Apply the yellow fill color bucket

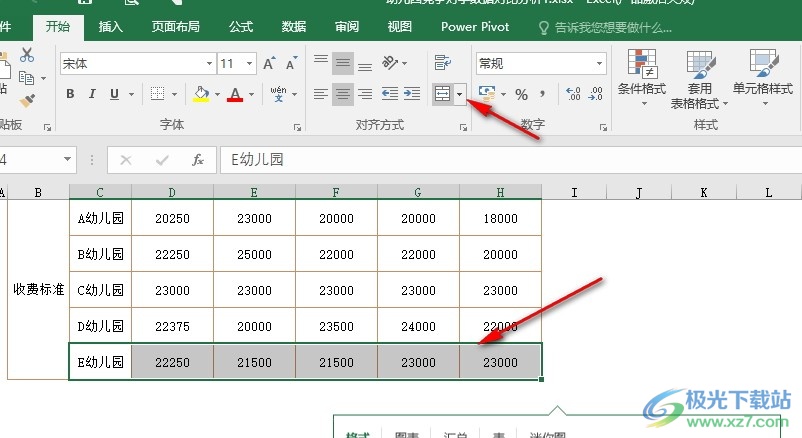click(x=201, y=94)
